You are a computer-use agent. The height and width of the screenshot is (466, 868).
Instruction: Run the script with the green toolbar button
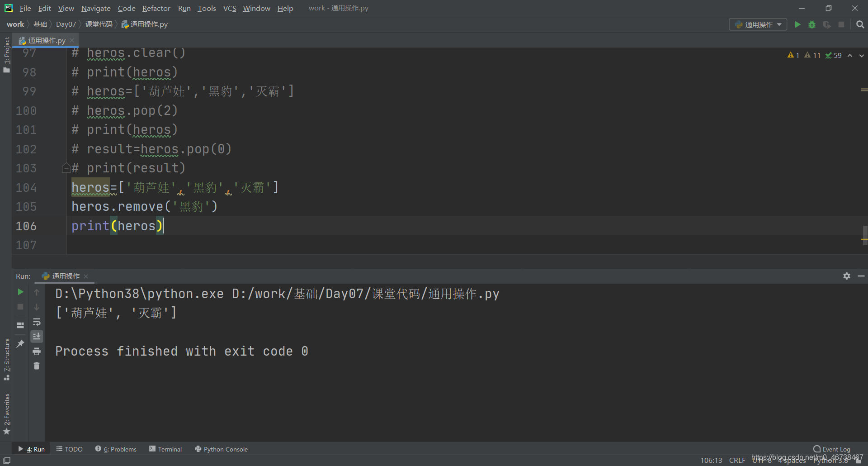[798, 24]
